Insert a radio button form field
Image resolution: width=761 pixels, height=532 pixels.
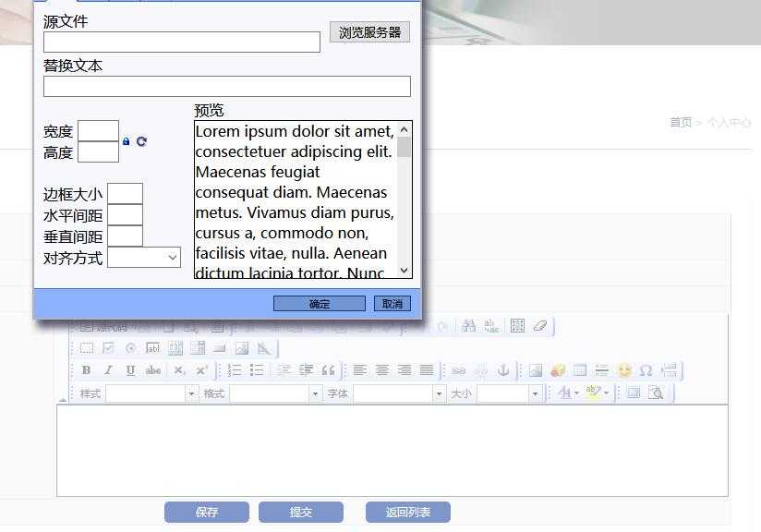130,348
